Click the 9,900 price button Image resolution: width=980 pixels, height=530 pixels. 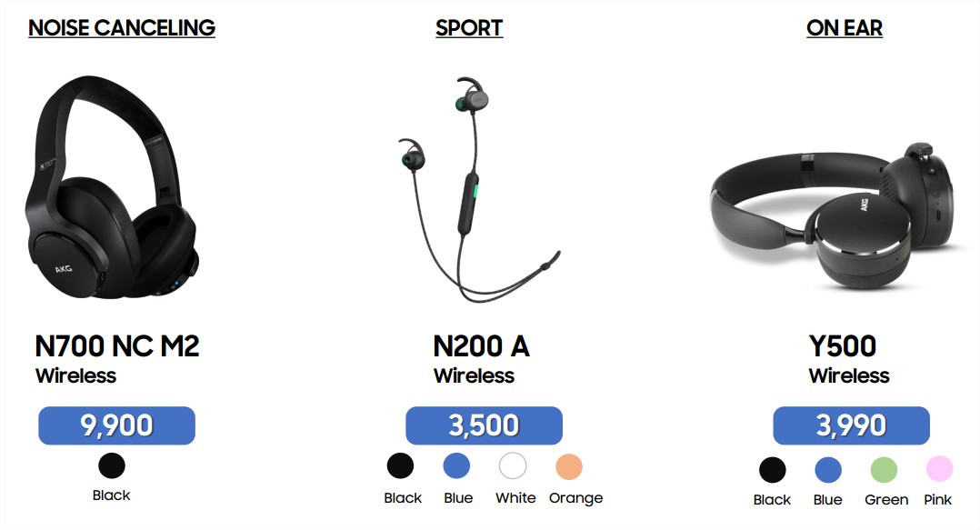click(117, 425)
